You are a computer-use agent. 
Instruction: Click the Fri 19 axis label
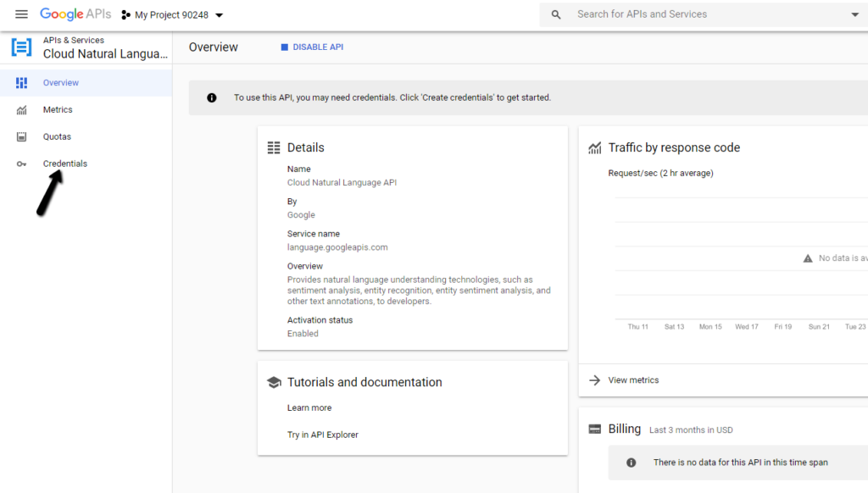tap(782, 327)
